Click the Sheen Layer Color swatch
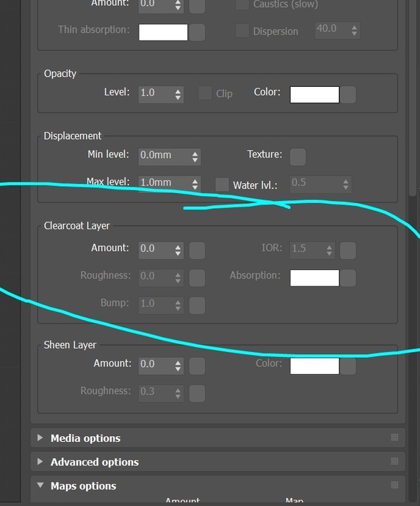The image size is (420, 506). [x=314, y=366]
